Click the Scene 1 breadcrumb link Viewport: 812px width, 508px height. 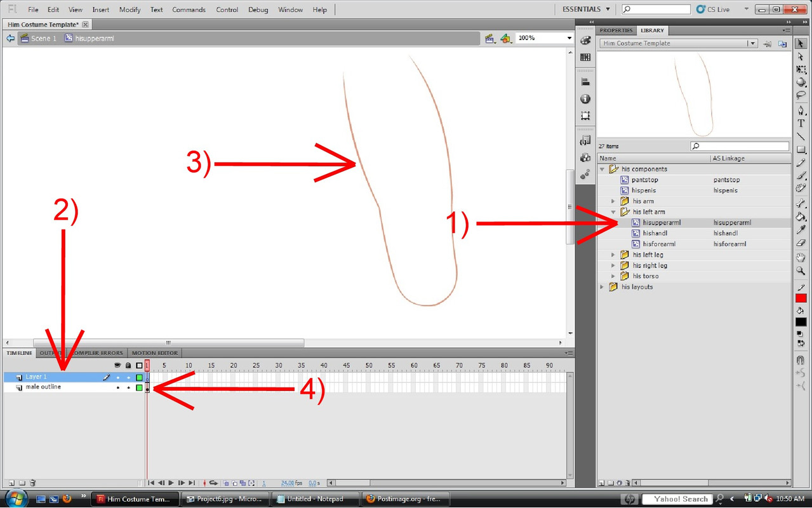click(x=43, y=38)
